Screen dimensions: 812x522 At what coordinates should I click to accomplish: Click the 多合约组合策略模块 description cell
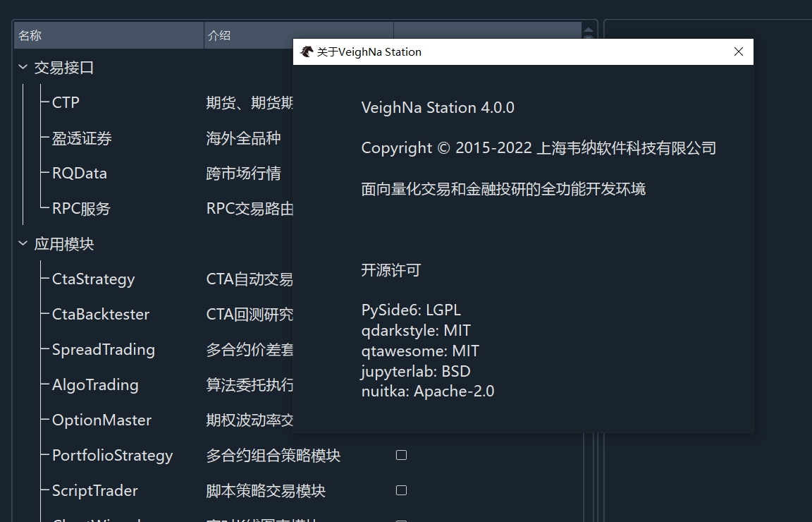pyautogui.click(x=273, y=456)
